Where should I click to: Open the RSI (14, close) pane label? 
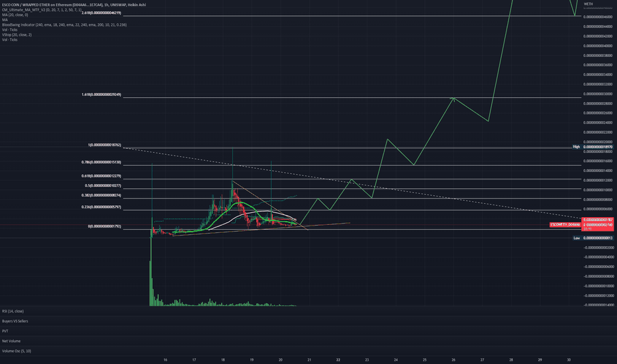(x=13, y=311)
